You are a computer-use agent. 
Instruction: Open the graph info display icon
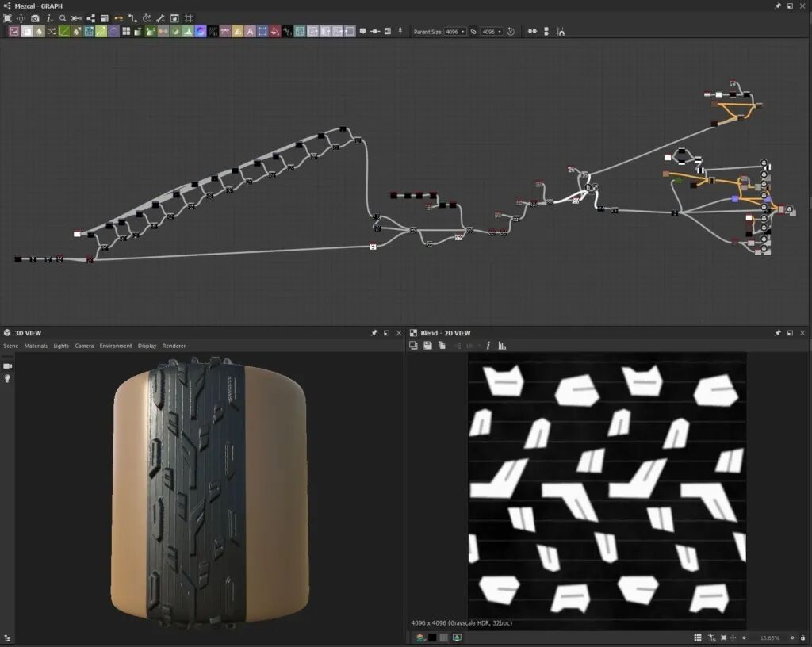point(48,18)
